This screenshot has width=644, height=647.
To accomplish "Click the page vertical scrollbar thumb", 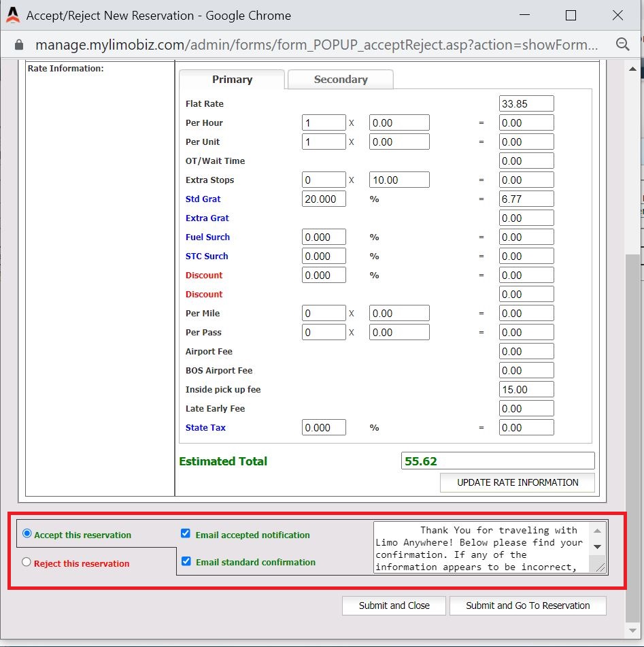I will pos(632,435).
